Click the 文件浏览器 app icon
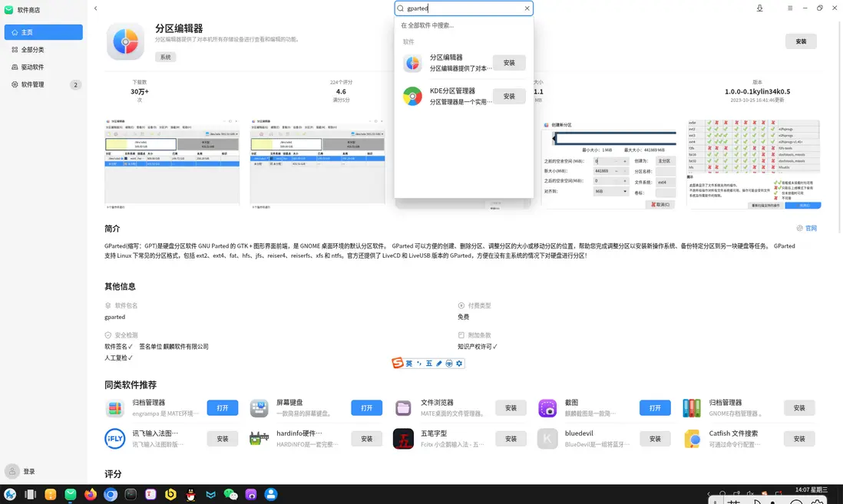This screenshot has width=843, height=504. (403, 408)
